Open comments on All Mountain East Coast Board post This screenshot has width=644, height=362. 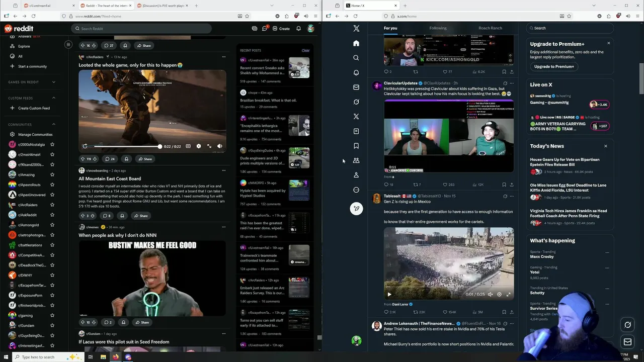(x=107, y=216)
